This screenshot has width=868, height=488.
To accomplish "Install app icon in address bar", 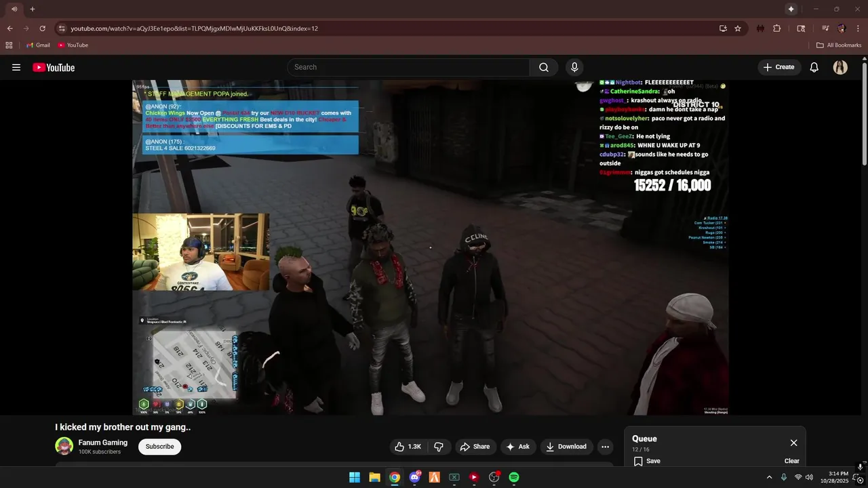I will point(723,28).
